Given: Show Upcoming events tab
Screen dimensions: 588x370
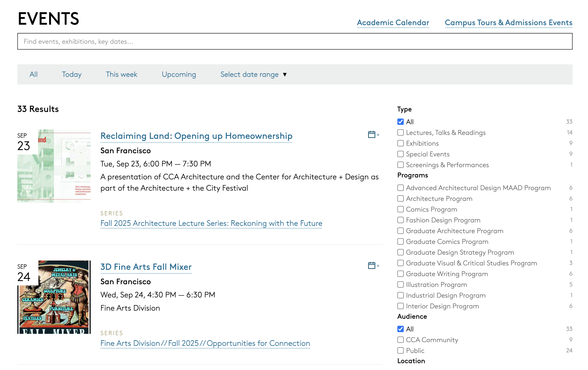Looking at the screenshot, I should point(179,74).
